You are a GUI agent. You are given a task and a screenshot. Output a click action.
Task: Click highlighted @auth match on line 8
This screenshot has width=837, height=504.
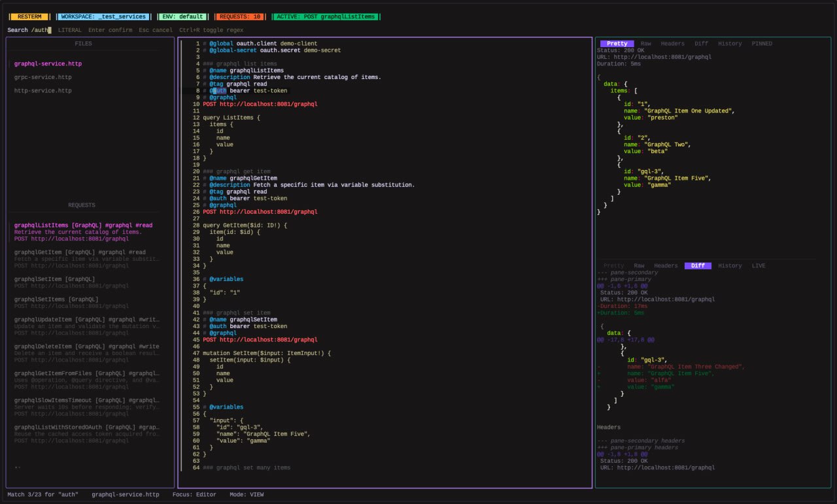(x=219, y=91)
